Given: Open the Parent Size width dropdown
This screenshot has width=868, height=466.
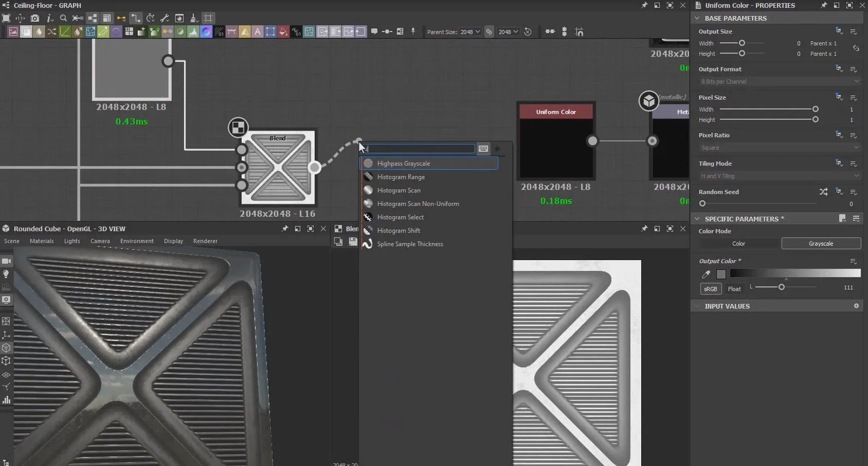Looking at the screenshot, I should [x=470, y=32].
